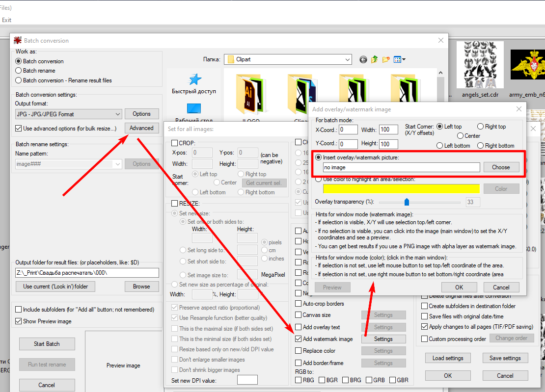
Task: Open the Output format JPG dropdown
Action: pos(69,114)
